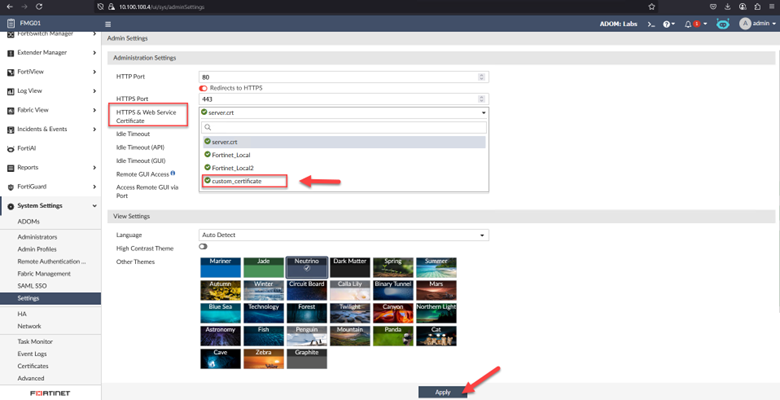Select the Dark Matter theme swatch
This screenshot has width=780, height=400.
coord(350,267)
